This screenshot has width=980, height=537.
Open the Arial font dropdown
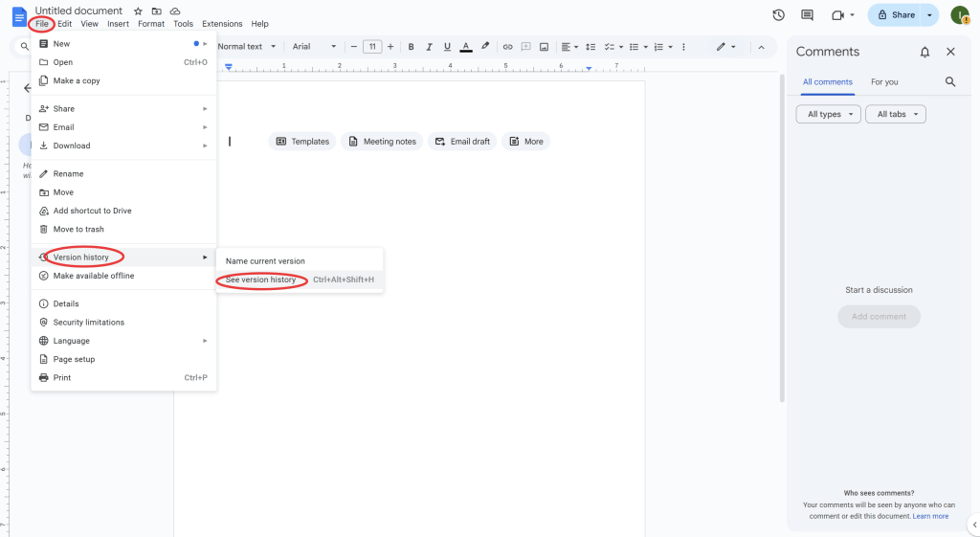314,47
